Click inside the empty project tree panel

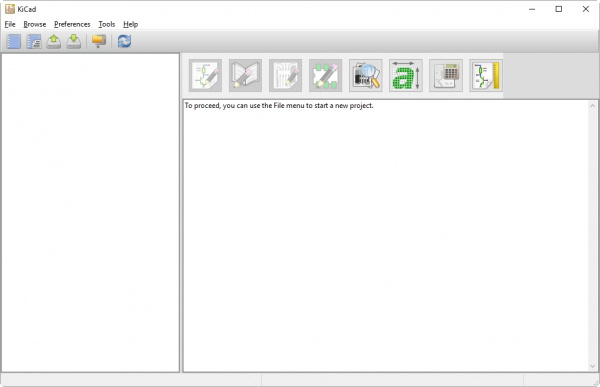pos(90,212)
